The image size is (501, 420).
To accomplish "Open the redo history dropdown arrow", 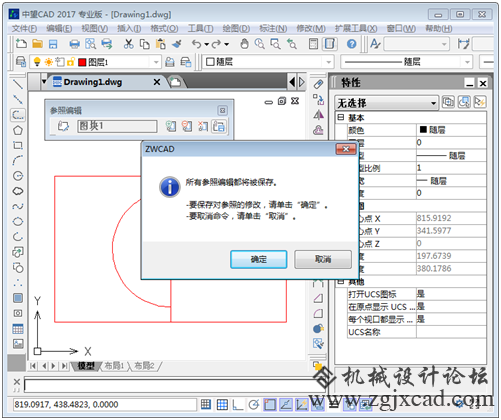I will pyautogui.click(x=226, y=44).
